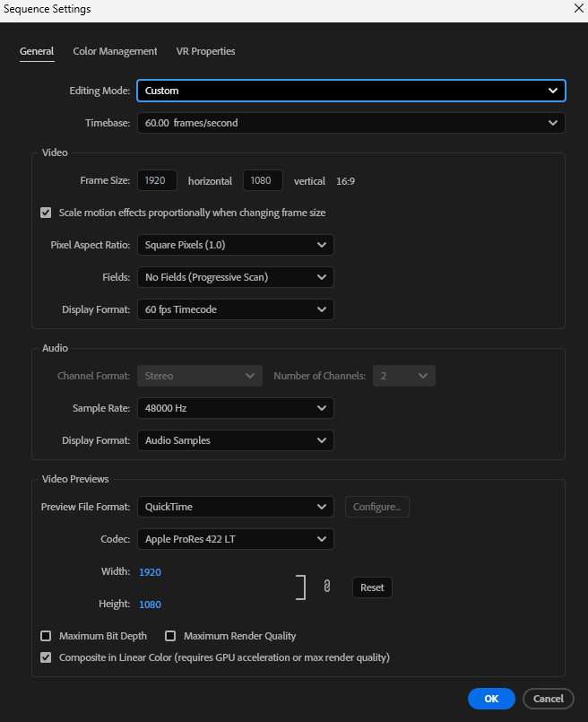Select the General tab

[36, 51]
